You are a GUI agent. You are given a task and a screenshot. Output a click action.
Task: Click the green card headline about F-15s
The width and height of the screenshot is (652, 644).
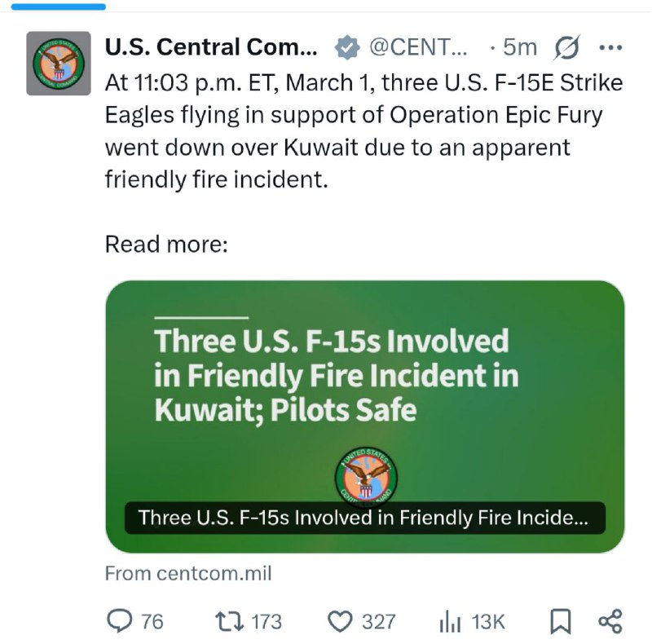(336, 375)
